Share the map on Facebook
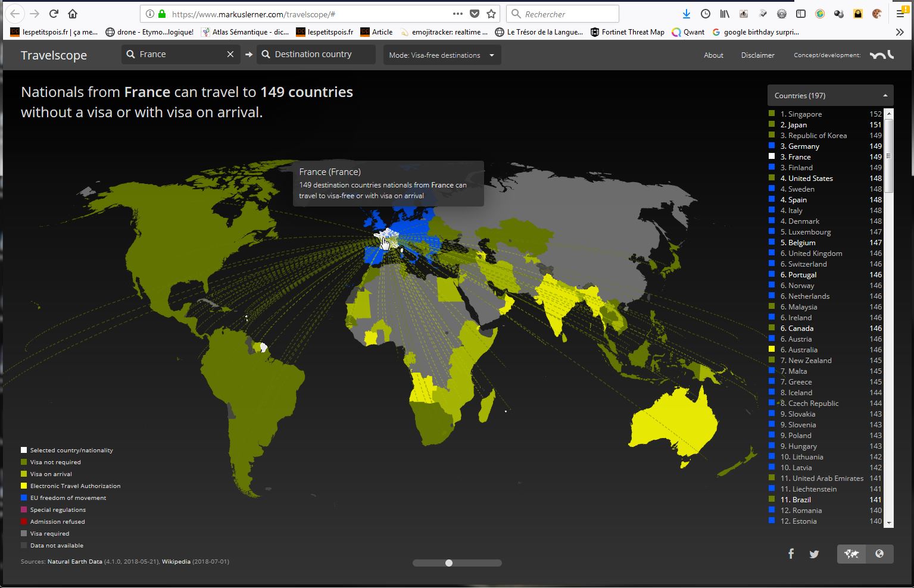 point(791,554)
